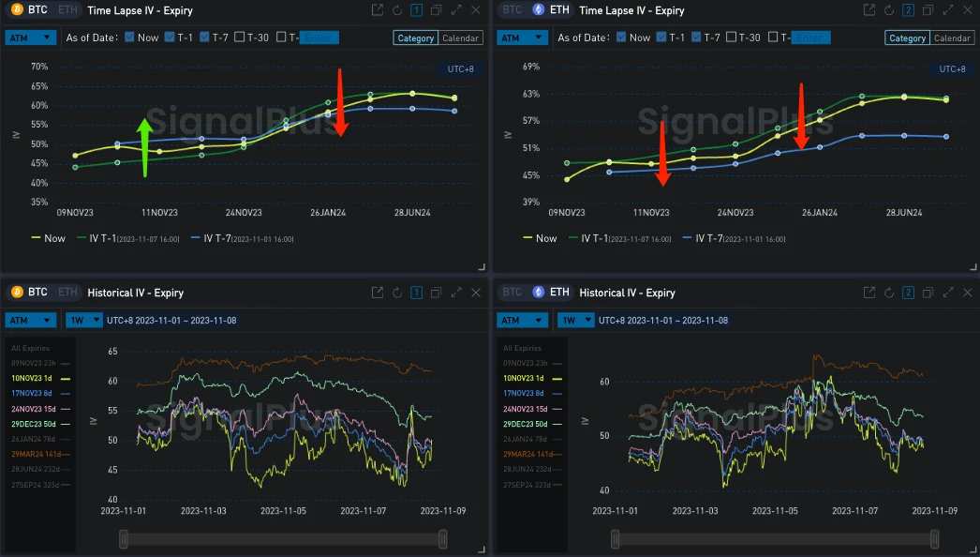The image size is (980, 557).
Task: Enable the T-30 checkbox in BTC Time Lapse panel
Action: [240, 38]
